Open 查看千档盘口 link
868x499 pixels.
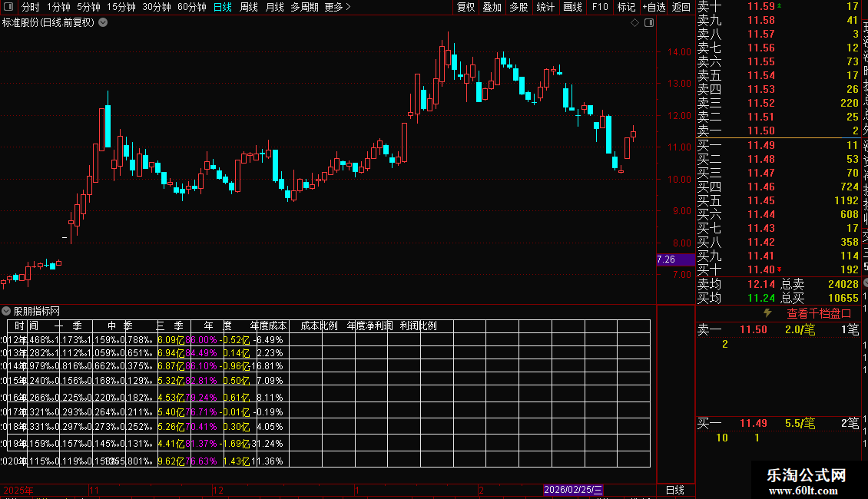[819, 314]
